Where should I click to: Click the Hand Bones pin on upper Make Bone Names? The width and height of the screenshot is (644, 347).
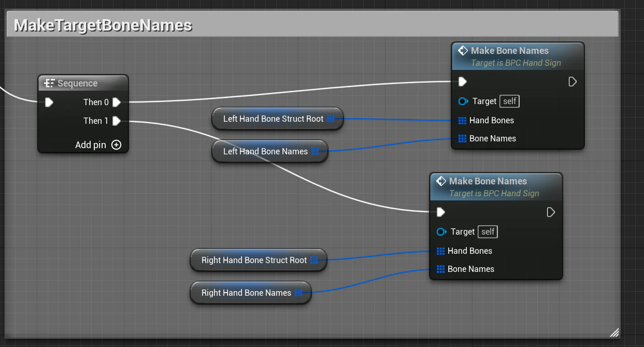coord(463,120)
